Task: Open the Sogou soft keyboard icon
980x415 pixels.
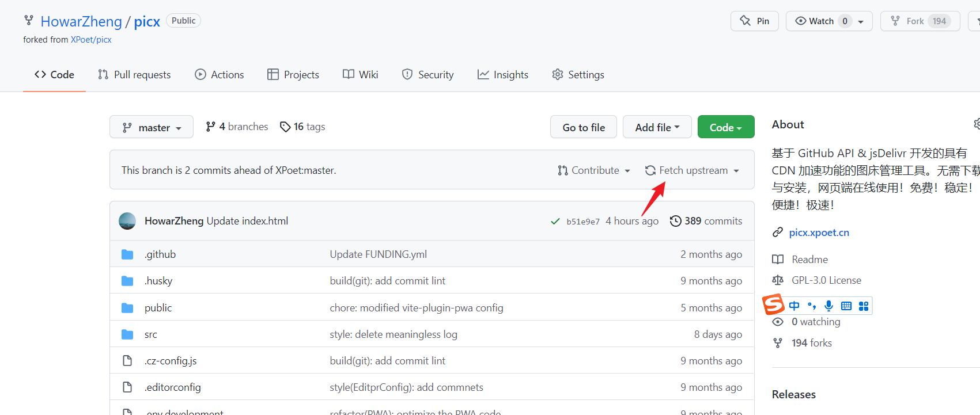Action: click(846, 306)
